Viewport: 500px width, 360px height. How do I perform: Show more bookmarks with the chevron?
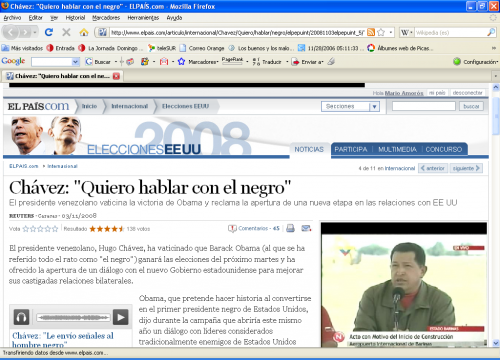click(x=494, y=48)
